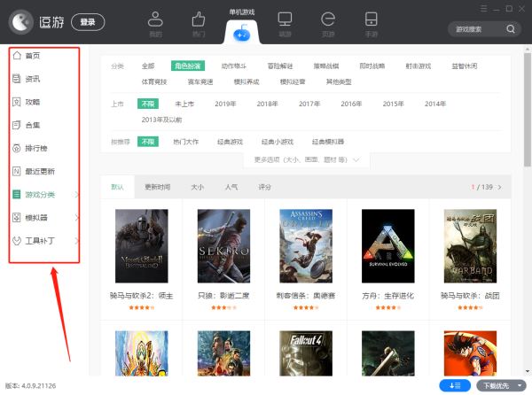
Task: Click 登录 login button
Action: pyautogui.click(x=88, y=22)
